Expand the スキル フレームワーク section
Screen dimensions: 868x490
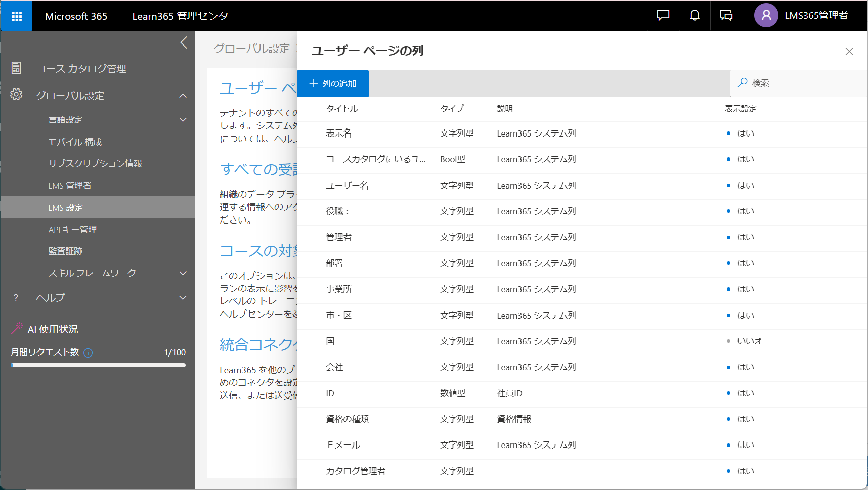pyautogui.click(x=183, y=273)
